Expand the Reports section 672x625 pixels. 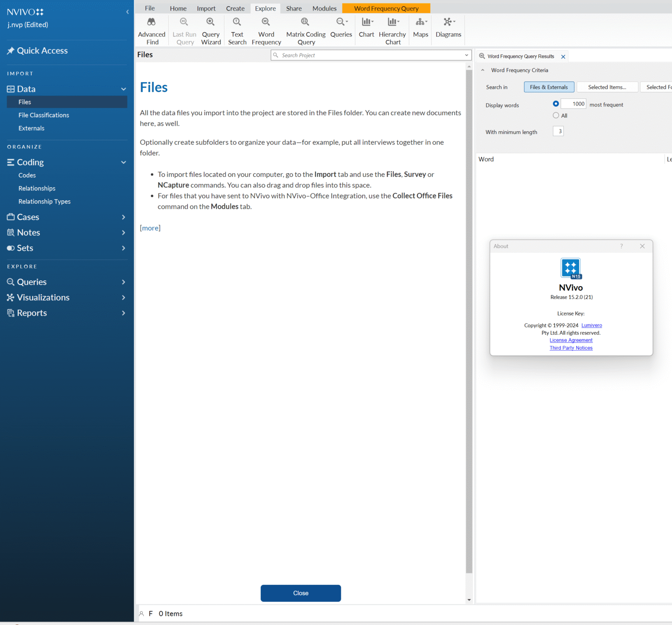[x=123, y=313]
